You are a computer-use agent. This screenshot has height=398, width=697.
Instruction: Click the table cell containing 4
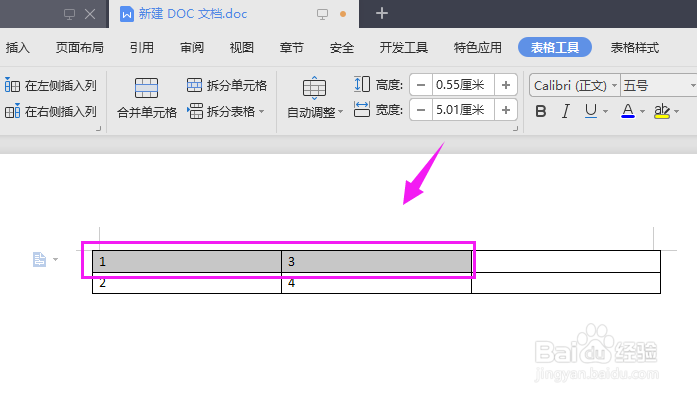coord(376,283)
